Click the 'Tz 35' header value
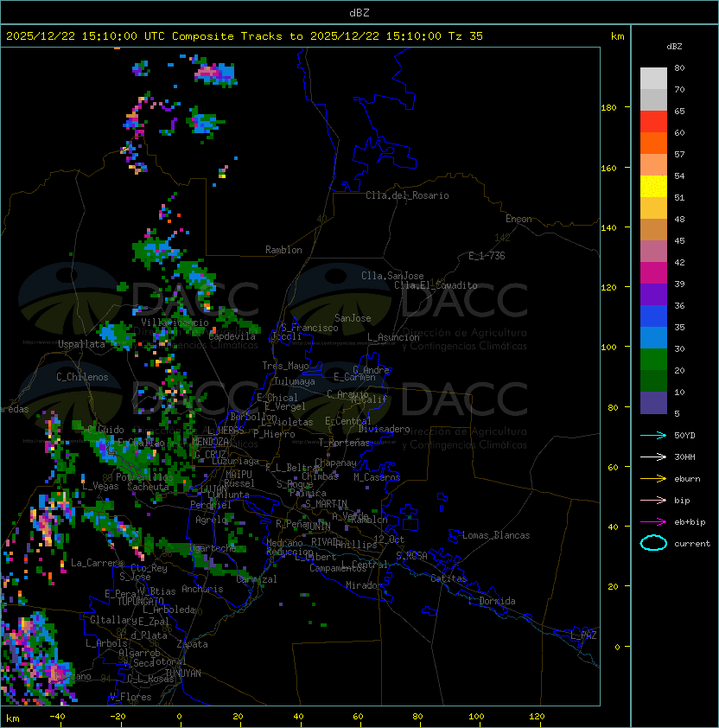This screenshot has width=719, height=728. pos(465,36)
